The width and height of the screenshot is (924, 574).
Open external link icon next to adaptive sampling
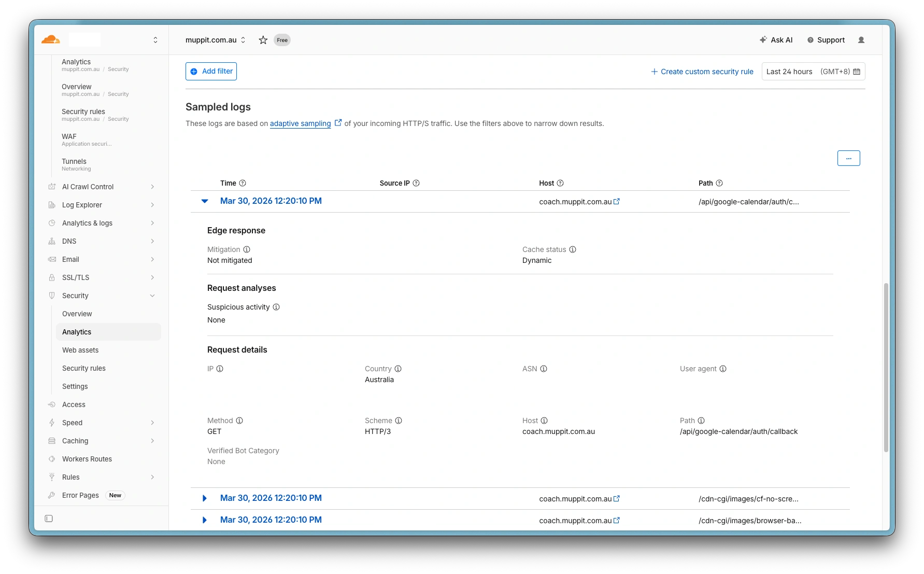338,123
